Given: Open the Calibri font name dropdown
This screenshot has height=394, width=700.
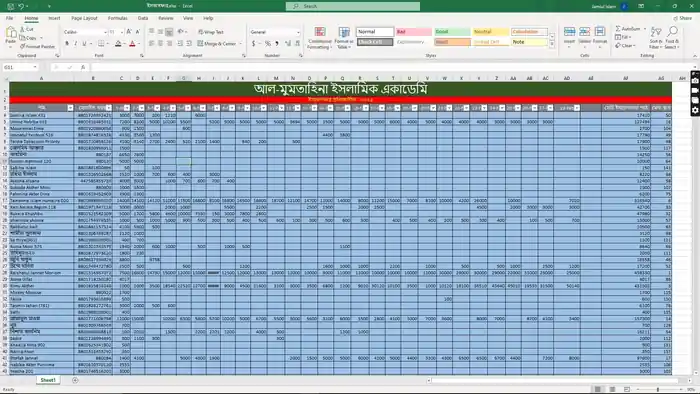Looking at the screenshot, I should coord(105,32).
